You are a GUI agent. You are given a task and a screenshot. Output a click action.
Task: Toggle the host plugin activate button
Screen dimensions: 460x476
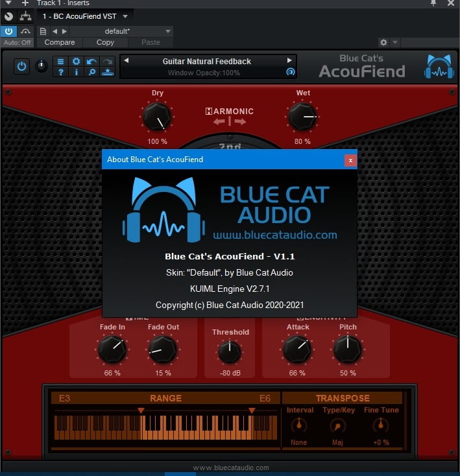(x=8, y=31)
